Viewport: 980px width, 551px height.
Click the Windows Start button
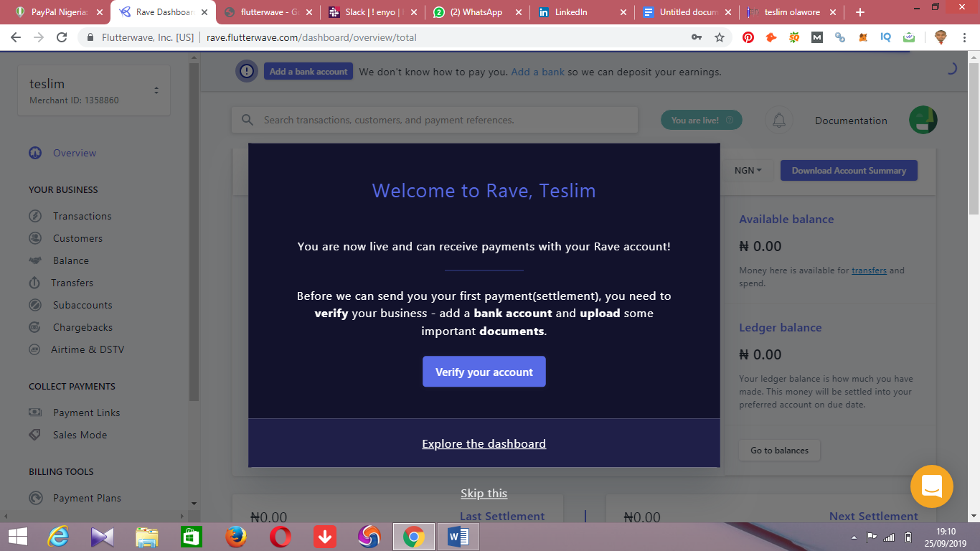[17, 537]
